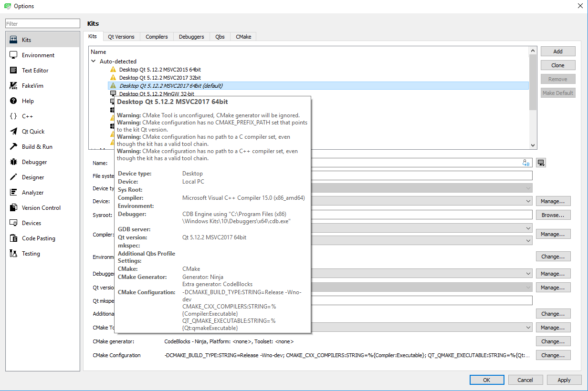The image size is (588, 391).
Task: Select the Help category
Action: pos(42,101)
